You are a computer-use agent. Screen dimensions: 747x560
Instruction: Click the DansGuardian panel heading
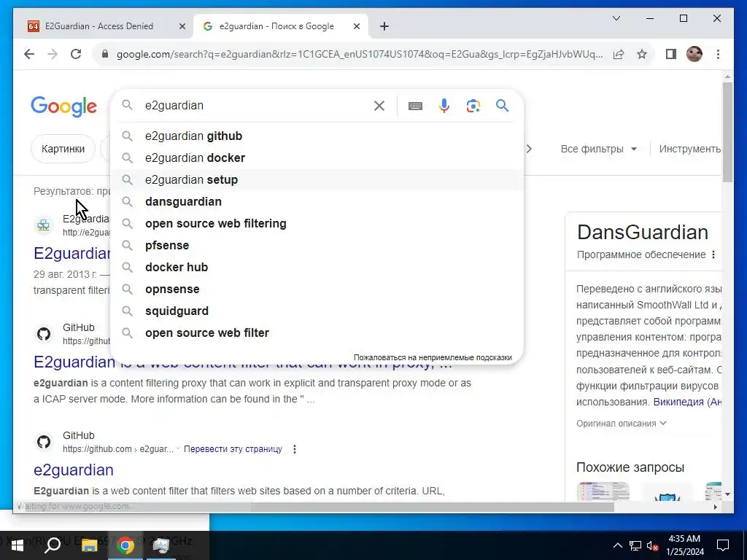pos(643,233)
